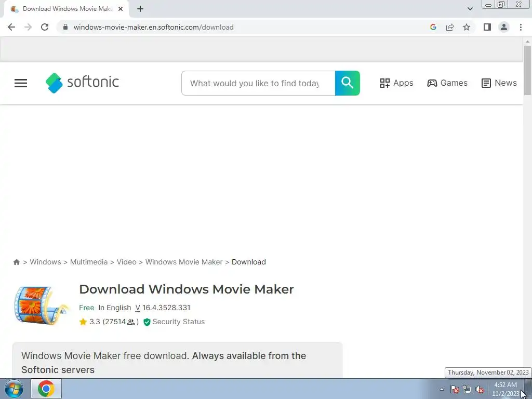
Task: Open the Video breadcrumb link
Action: tap(127, 262)
